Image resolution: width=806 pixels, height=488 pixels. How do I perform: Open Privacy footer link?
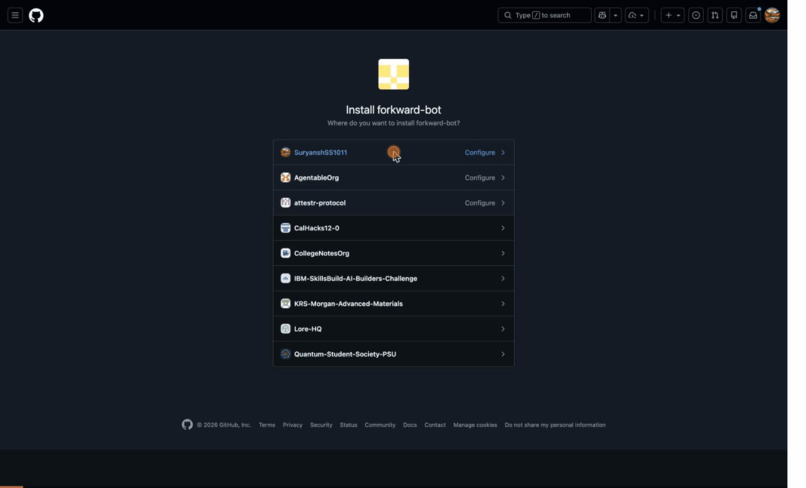pyautogui.click(x=292, y=425)
